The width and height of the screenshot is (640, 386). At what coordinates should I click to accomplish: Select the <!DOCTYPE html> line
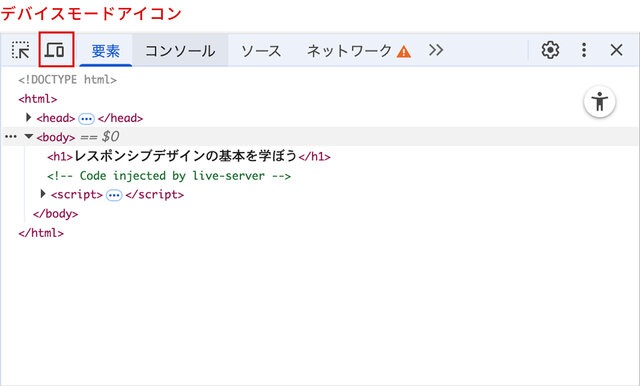click(67, 80)
